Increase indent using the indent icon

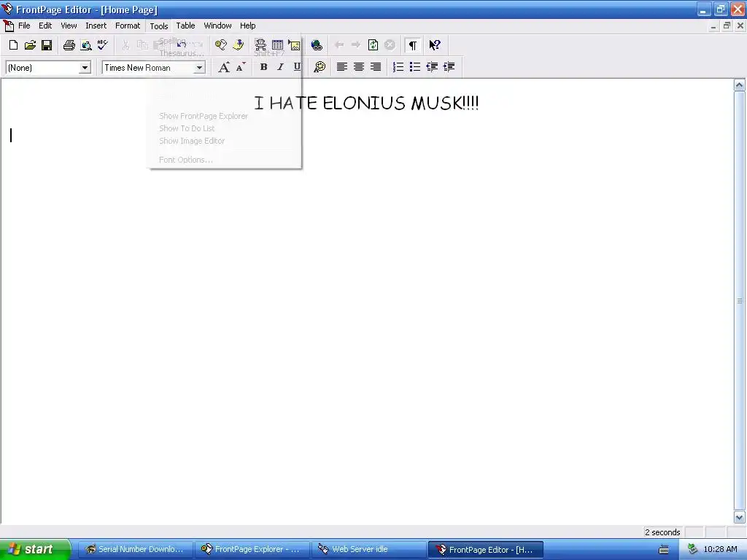(x=449, y=67)
